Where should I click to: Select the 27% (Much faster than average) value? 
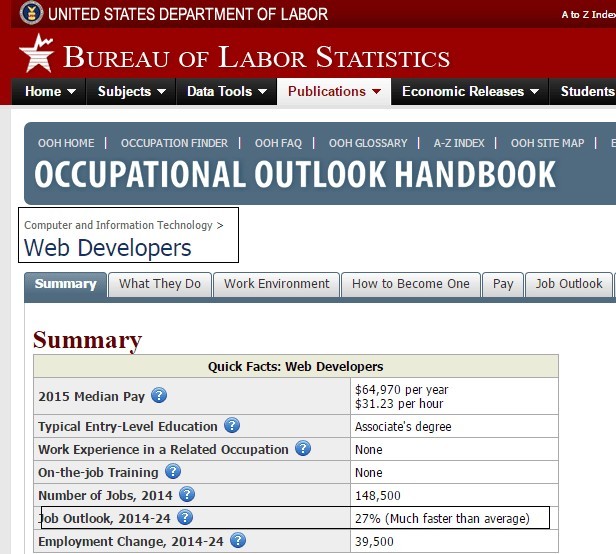[x=442, y=518]
